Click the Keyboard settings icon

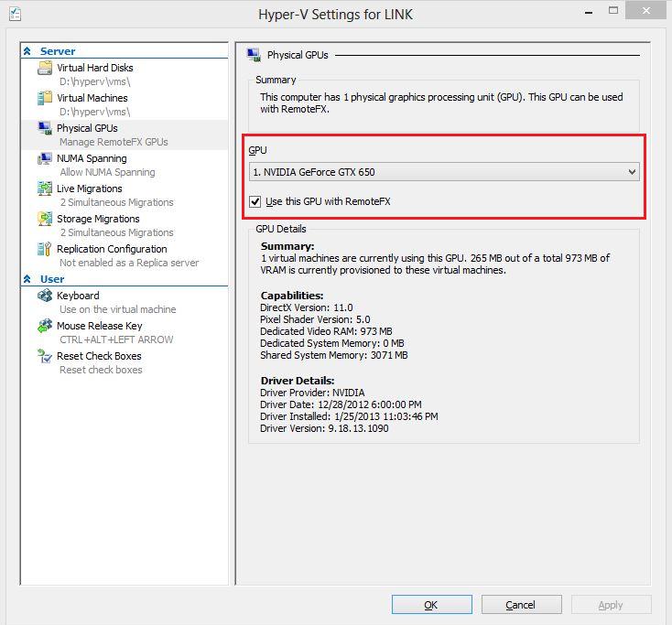tap(45, 296)
